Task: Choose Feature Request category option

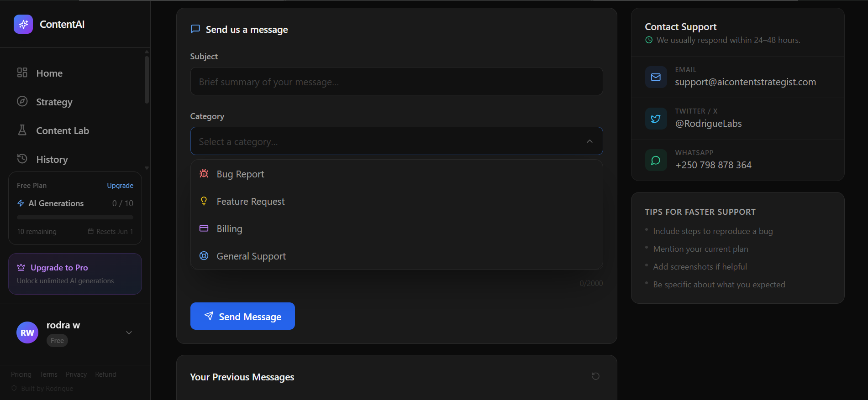Action: pyautogui.click(x=396, y=201)
